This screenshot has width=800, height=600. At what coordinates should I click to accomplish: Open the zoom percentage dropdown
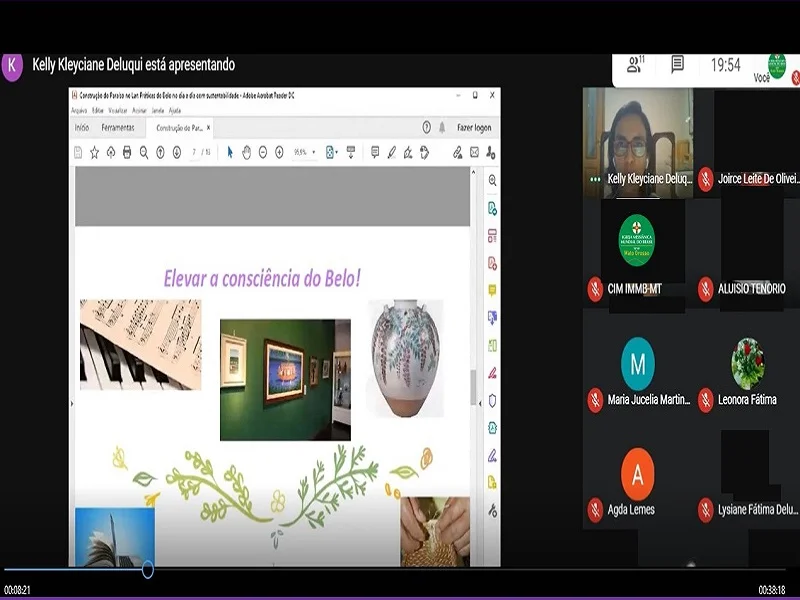(313, 153)
